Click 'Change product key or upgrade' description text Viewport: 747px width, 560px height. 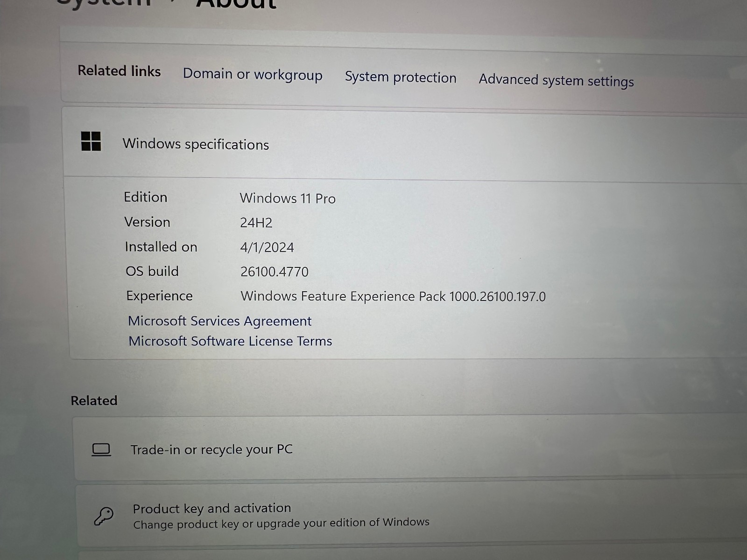point(281,523)
